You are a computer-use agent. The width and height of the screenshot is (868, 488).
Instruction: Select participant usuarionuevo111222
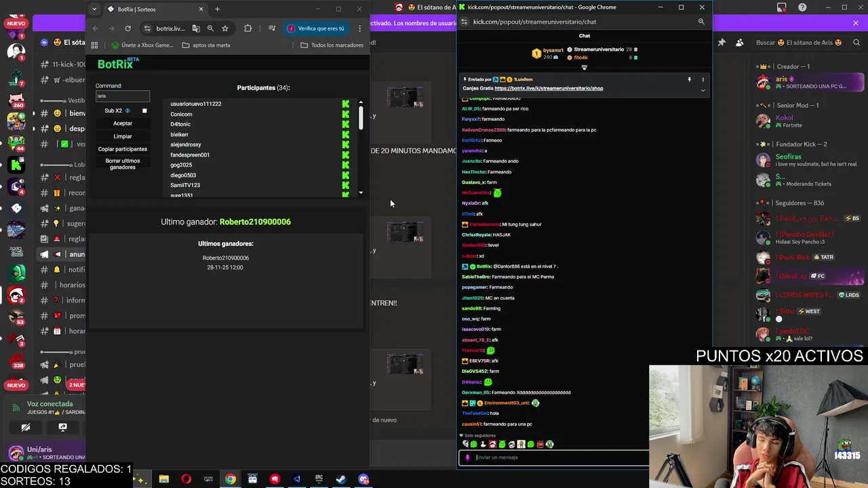point(196,104)
